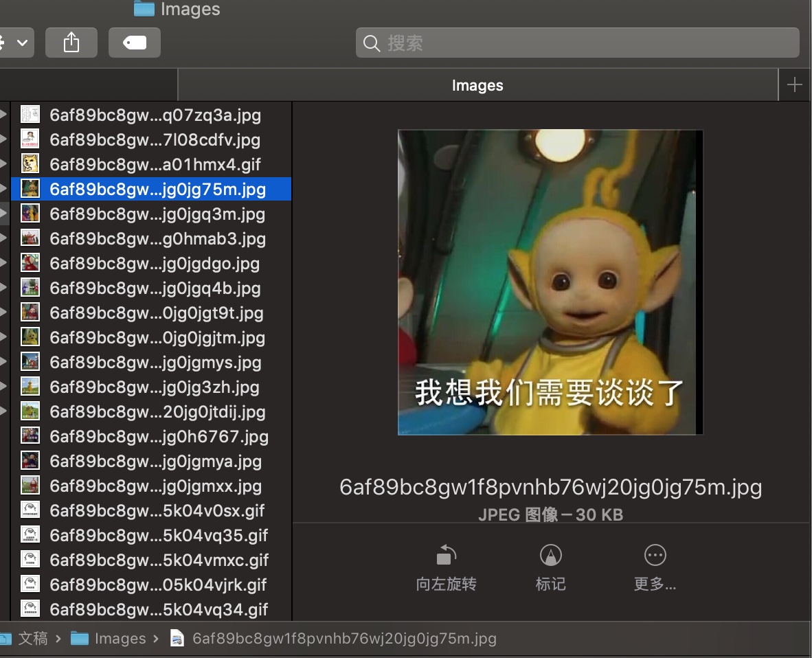Click Images folder in path bar

click(109, 639)
